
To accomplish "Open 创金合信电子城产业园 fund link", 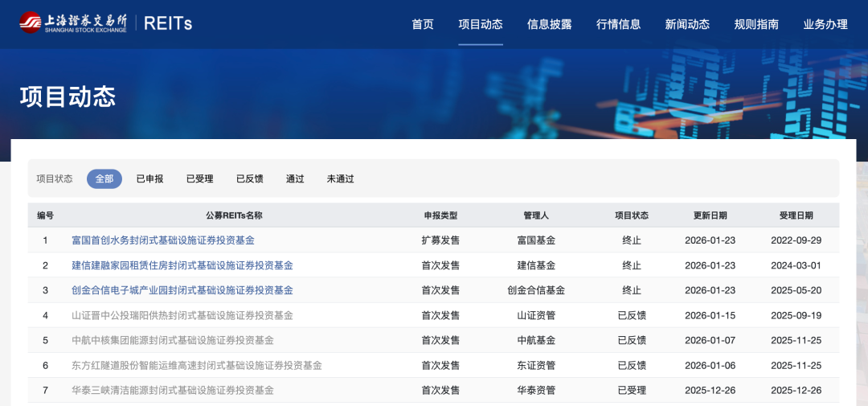I will pyautogui.click(x=182, y=290).
